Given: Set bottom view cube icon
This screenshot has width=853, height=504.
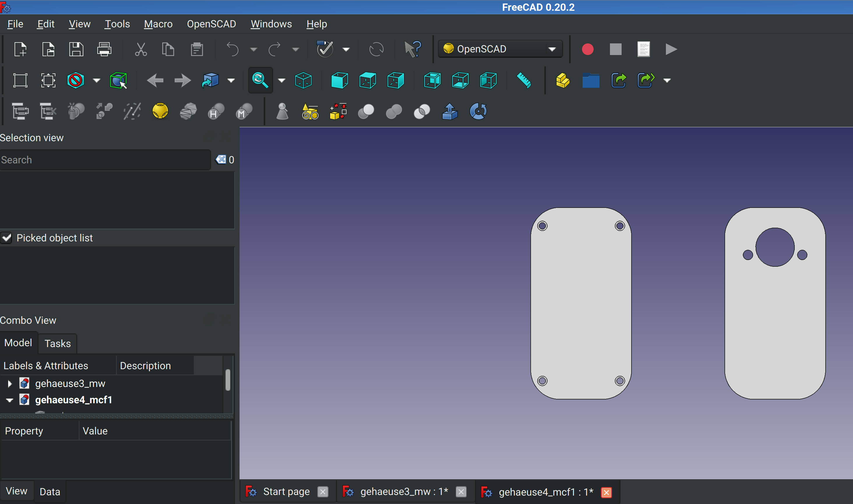Looking at the screenshot, I should 460,80.
